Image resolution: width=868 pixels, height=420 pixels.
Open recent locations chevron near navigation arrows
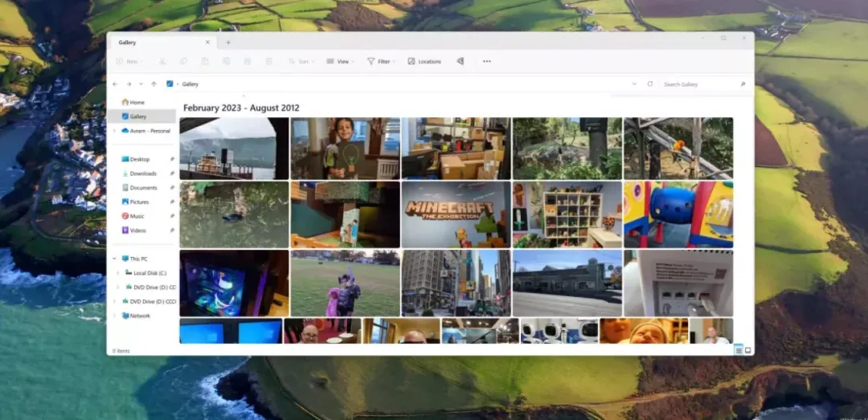[141, 84]
